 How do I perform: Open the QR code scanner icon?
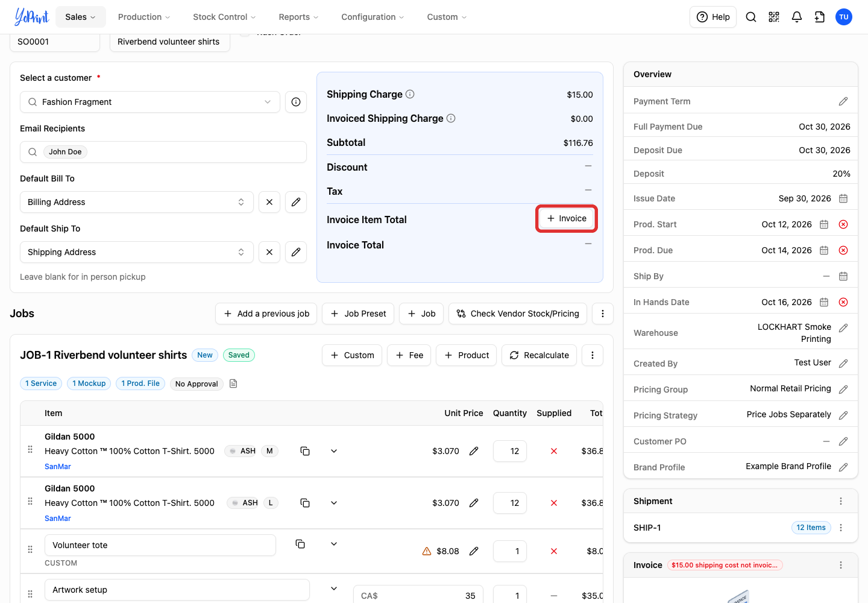pos(774,17)
